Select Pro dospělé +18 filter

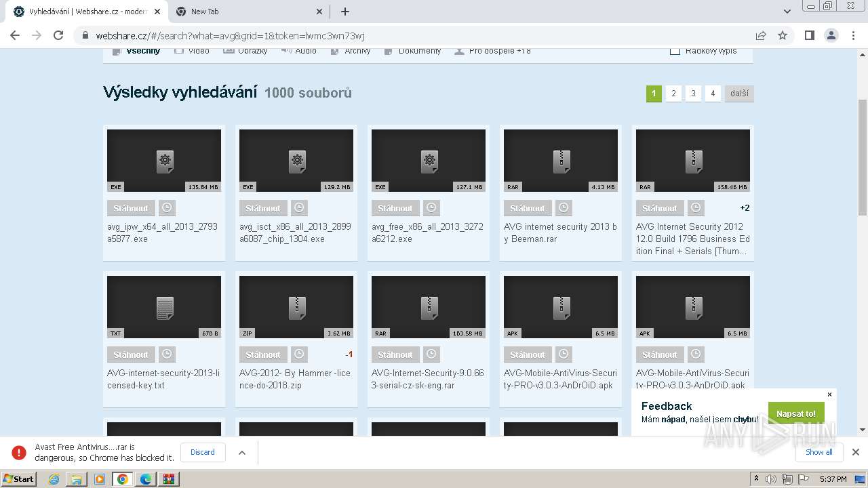coord(493,51)
